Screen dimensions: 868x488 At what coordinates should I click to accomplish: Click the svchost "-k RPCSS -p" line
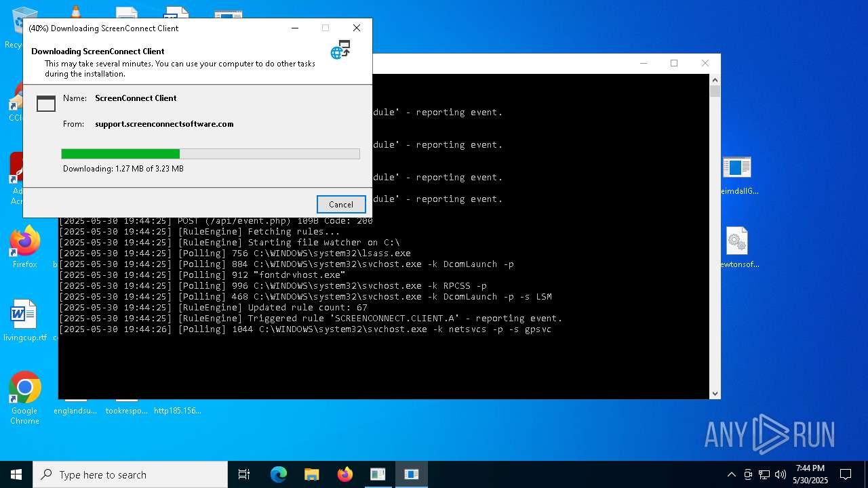pyautogui.click(x=273, y=286)
